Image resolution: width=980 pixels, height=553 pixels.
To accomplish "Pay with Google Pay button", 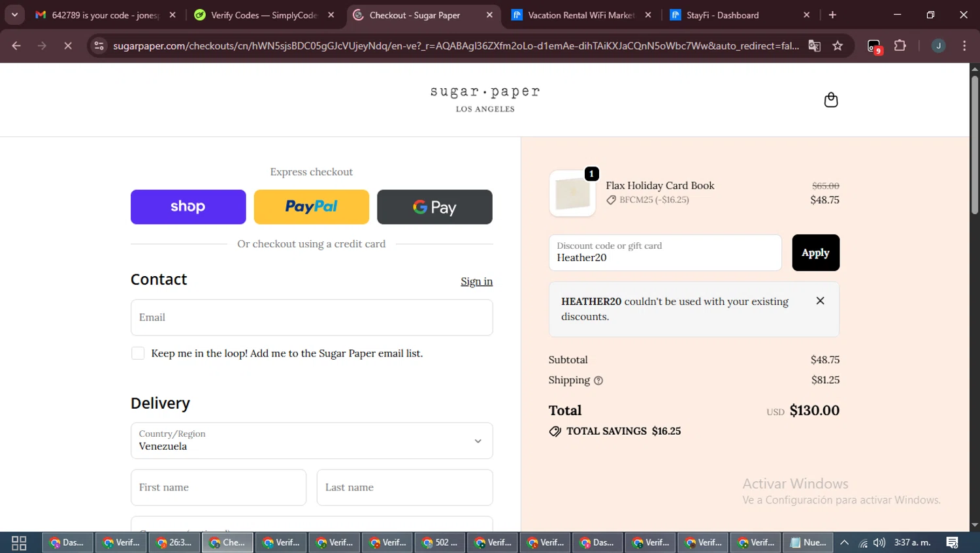I will (x=434, y=207).
